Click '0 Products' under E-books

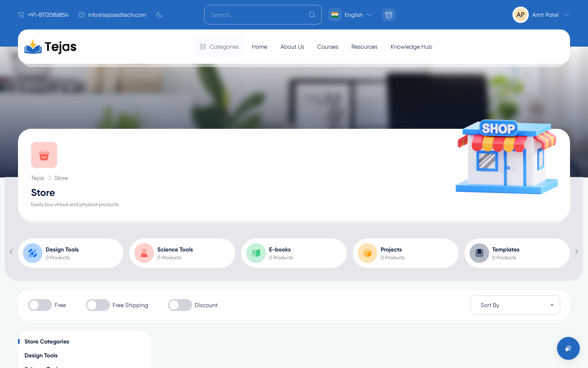[x=281, y=258]
